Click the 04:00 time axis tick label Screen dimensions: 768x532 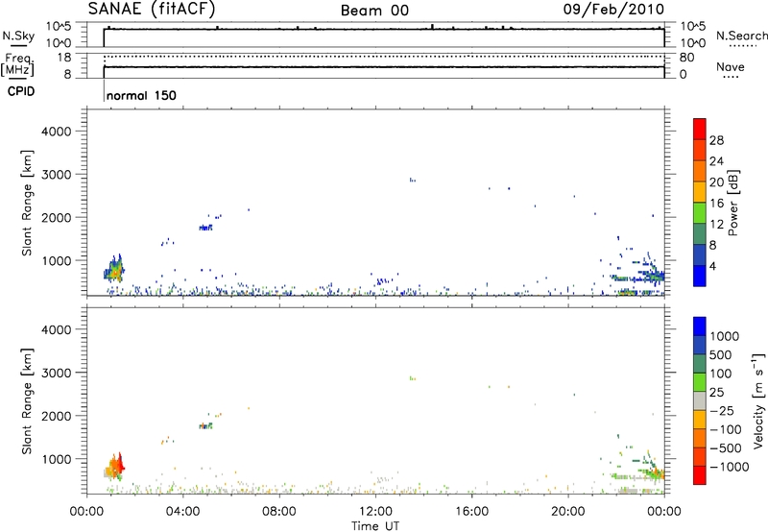point(182,512)
